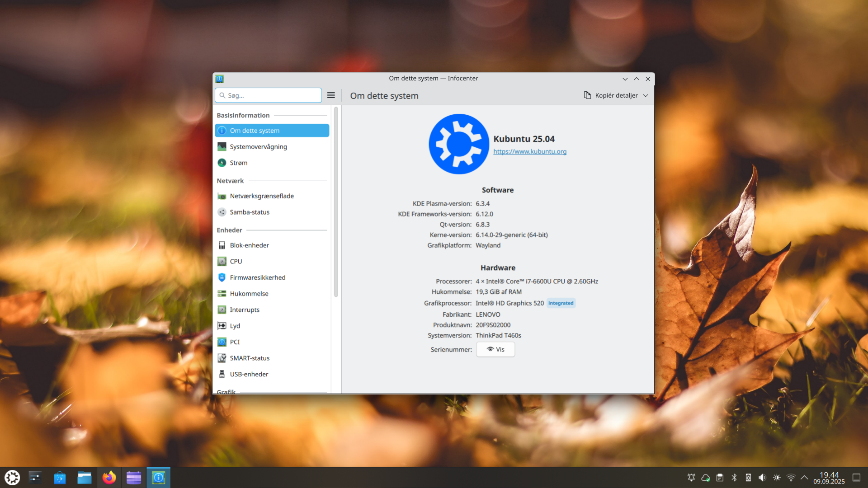
Task: Open removable devices tray icon
Action: [748, 478]
